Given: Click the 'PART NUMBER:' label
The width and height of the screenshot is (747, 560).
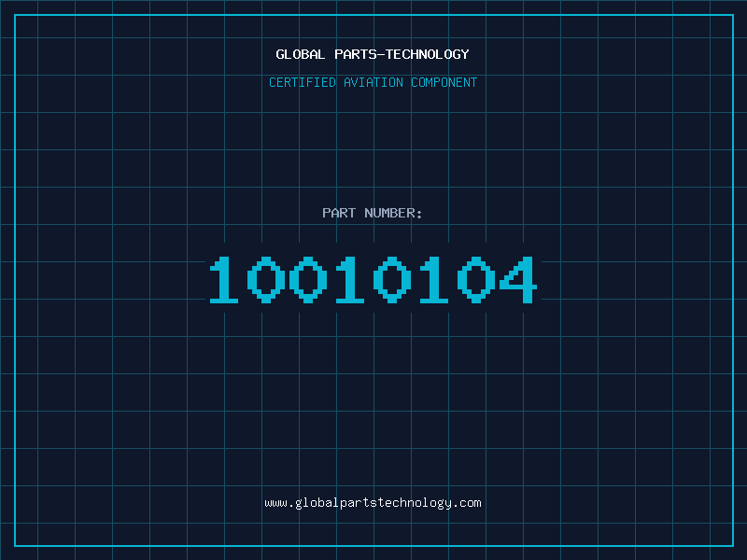Looking at the screenshot, I should point(372,213).
